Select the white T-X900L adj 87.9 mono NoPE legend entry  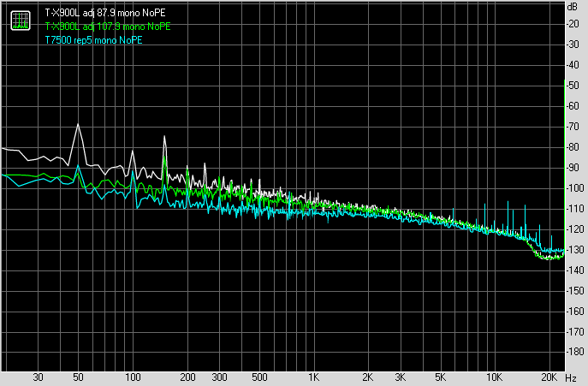point(105,13)
